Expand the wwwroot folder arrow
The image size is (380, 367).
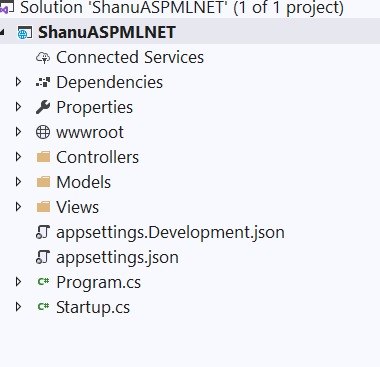coord(18,132)
